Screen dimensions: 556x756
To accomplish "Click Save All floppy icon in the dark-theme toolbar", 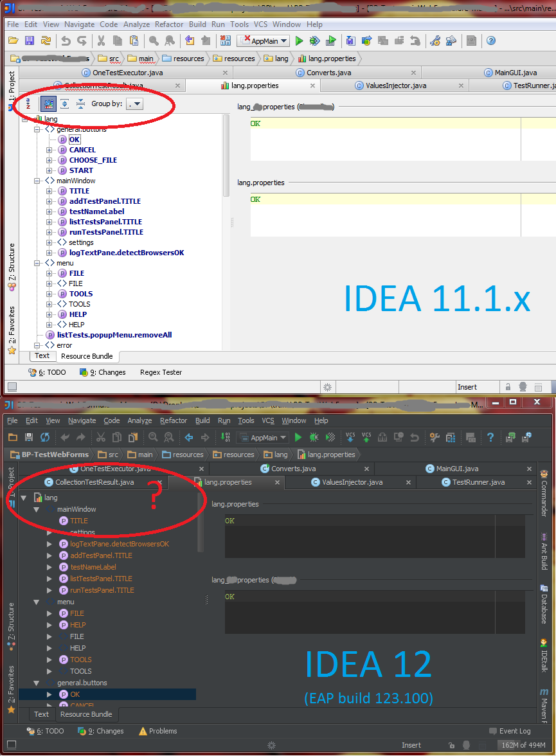I will click(29, 437).
